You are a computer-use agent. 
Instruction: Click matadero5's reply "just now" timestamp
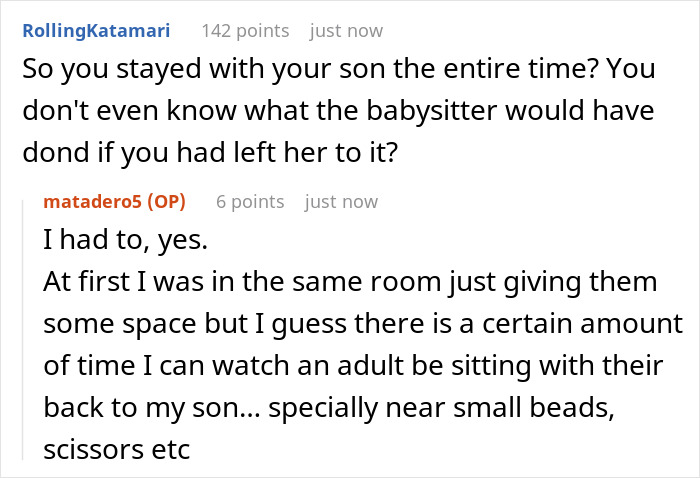pos(341,202)
